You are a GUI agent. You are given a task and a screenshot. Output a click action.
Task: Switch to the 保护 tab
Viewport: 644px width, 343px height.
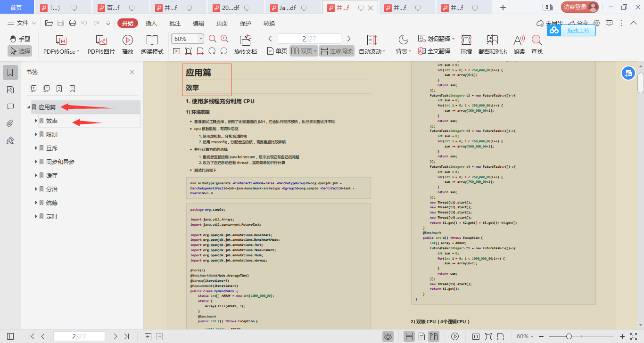[246, 23]
